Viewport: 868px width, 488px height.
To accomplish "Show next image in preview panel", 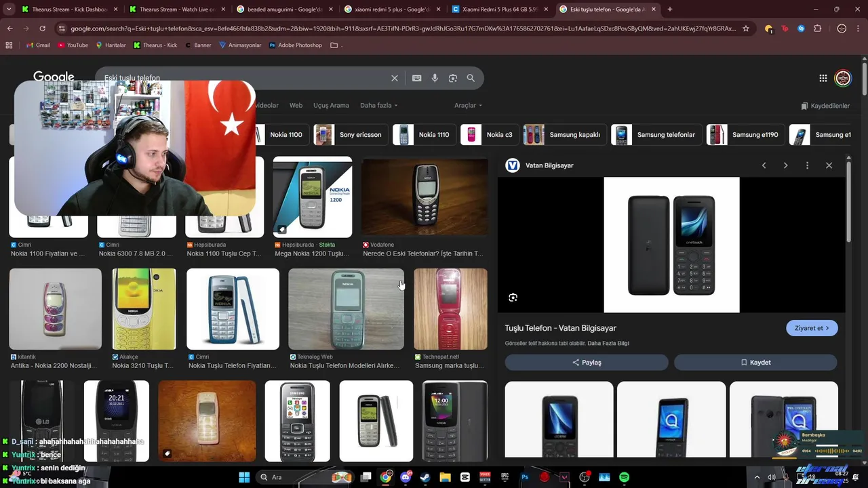I will click(x=785, y=165).
